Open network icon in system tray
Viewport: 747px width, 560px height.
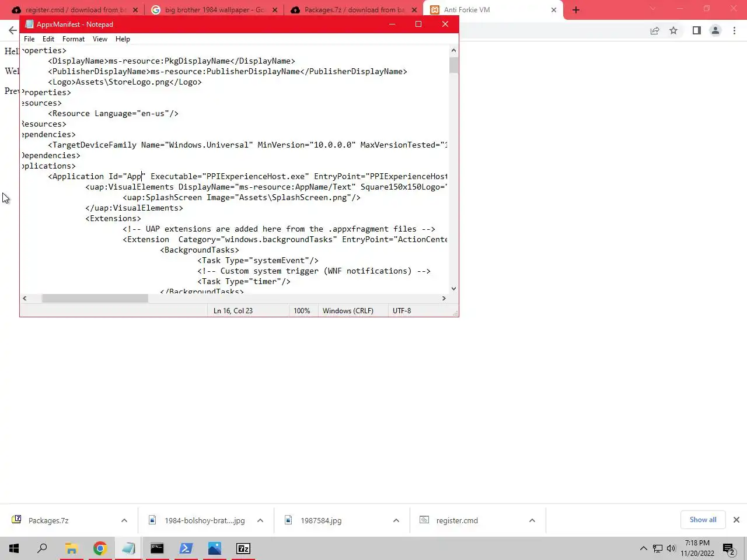(658, 548)
